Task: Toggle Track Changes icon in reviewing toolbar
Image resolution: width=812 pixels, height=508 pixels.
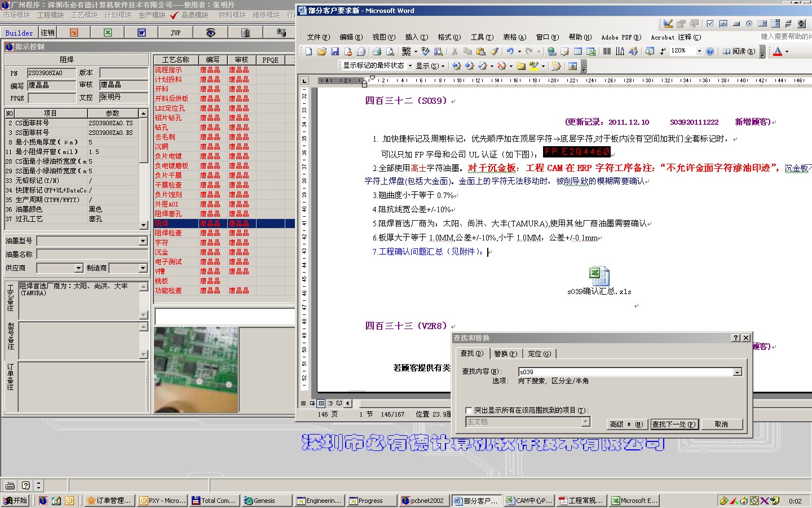Action: tap(556, 66)
